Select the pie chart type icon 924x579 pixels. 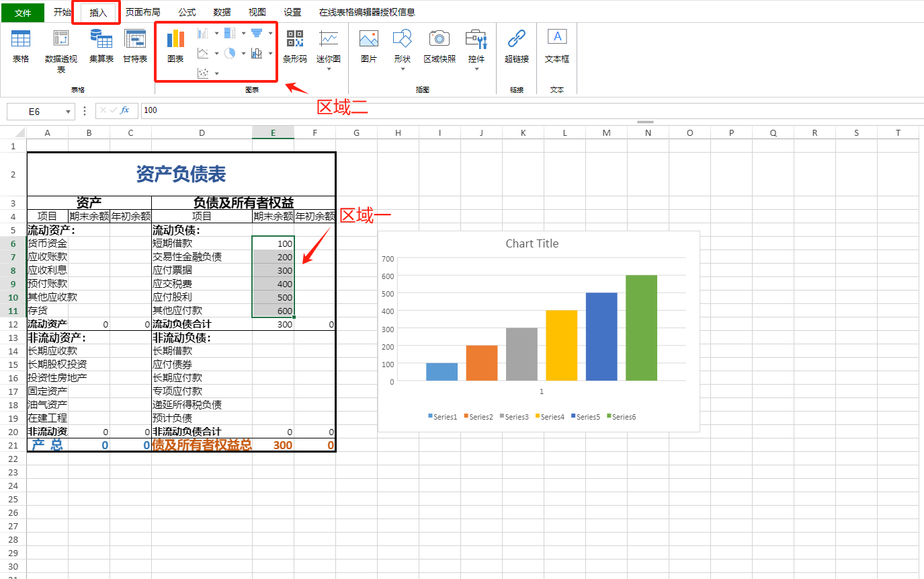pyautogui.click(x=230, y=53)
